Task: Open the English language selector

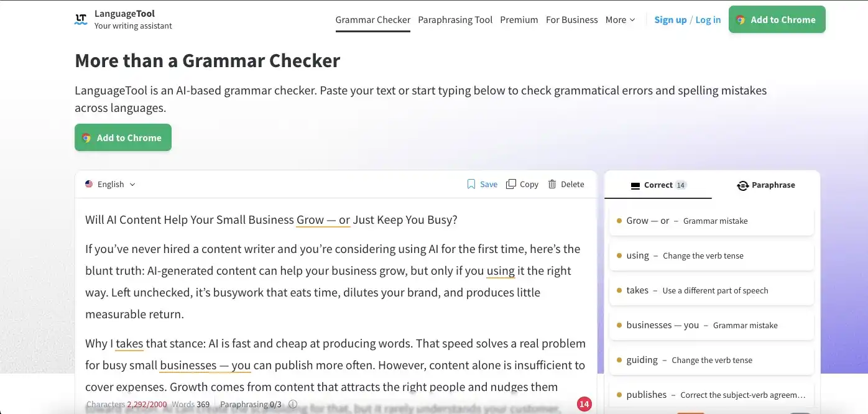Action: [110, 184]
